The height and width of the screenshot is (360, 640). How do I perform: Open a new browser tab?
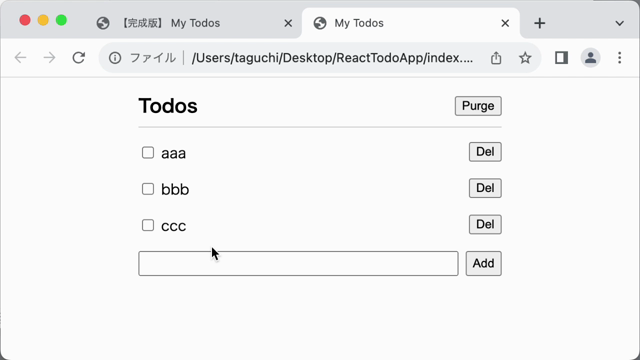click(x=540, y=23)
